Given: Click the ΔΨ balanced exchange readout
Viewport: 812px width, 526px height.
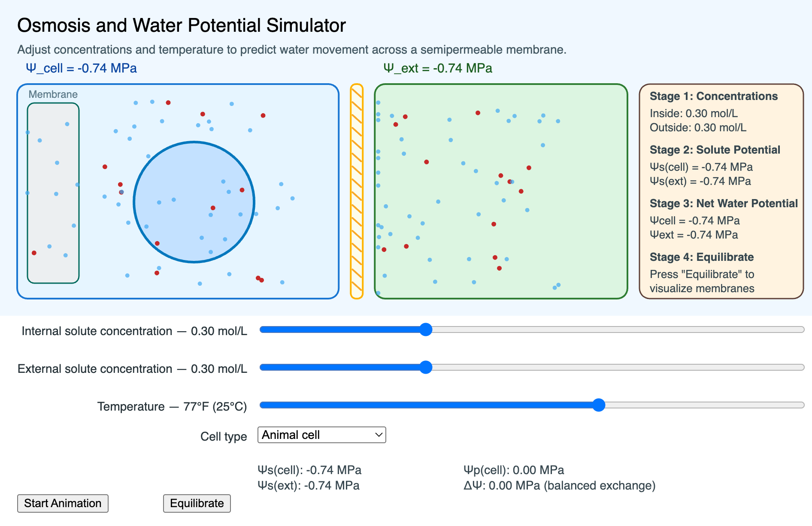Looking at the screenshot, I should (559, 486).
